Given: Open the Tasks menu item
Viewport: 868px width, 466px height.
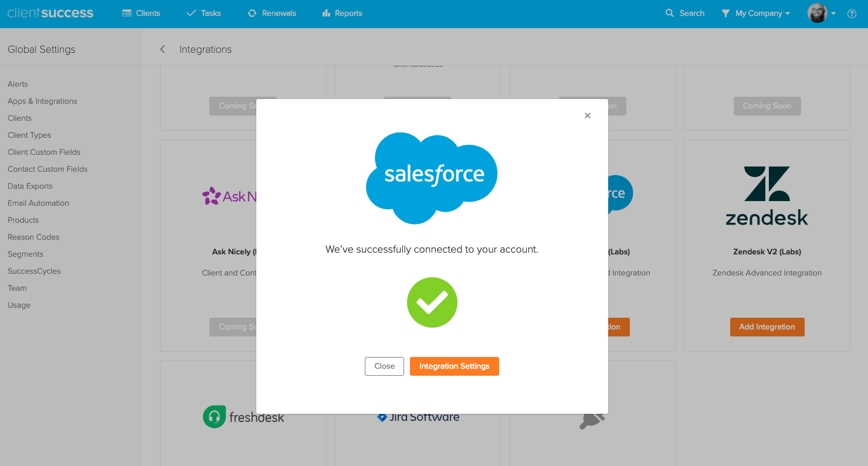Looking at the screenshot, I should coord(204,13).
